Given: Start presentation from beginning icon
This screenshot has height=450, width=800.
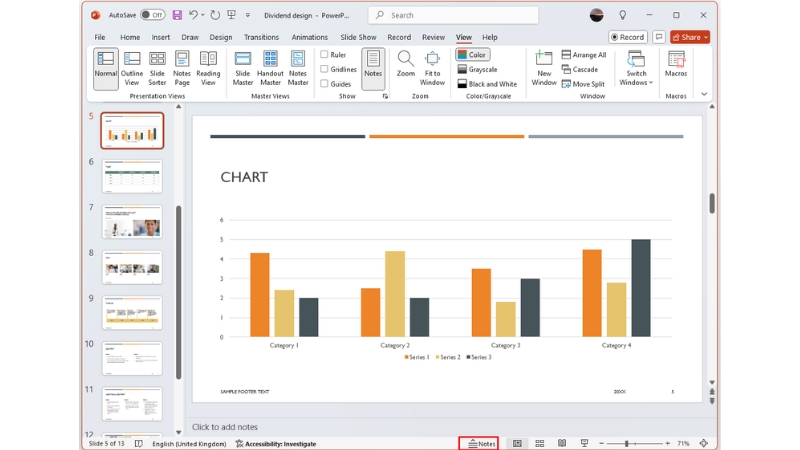Looking at the screenshot, I should pyautogui.click(x=232, y=15).
